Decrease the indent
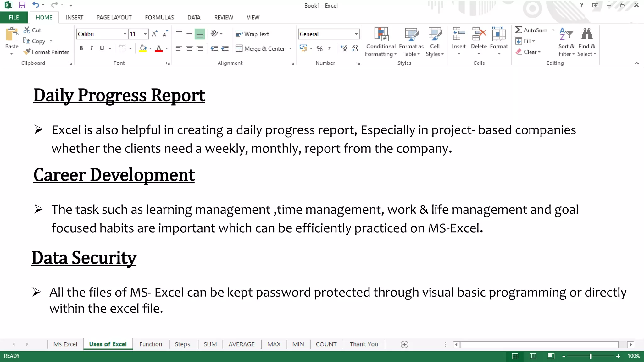Image resolution: width=644 pixels, height=362 pixels. click(x=214, y=48)
